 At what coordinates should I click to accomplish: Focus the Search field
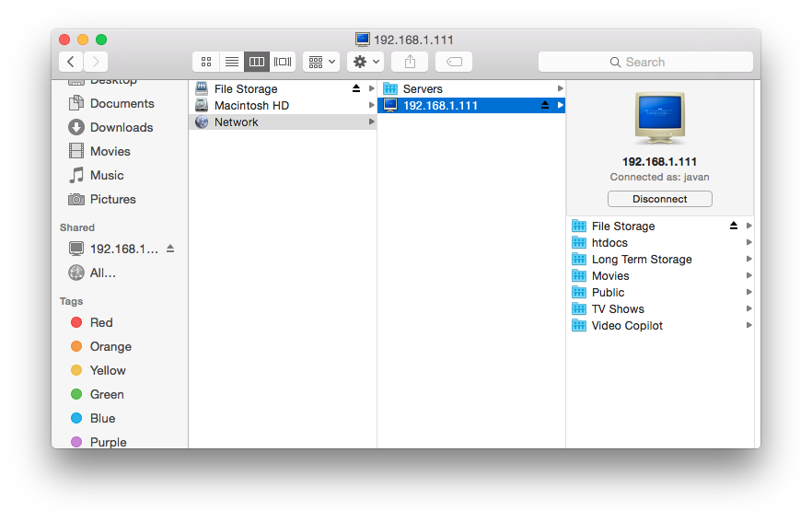645,63
